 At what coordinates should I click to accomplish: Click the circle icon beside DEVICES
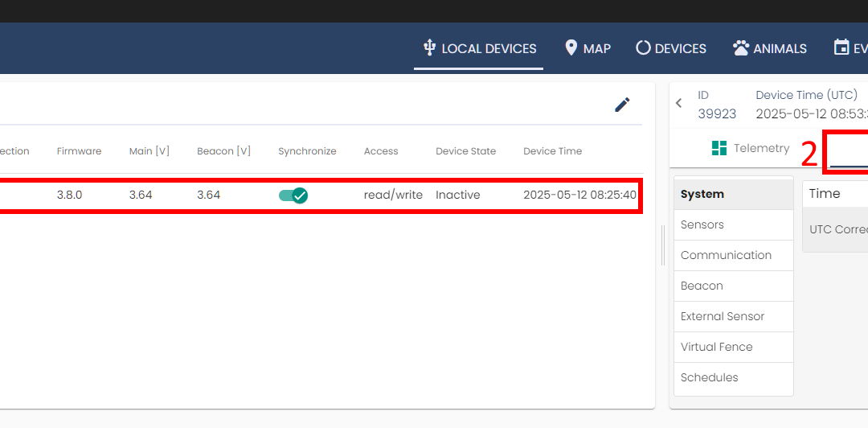(643, 47)
